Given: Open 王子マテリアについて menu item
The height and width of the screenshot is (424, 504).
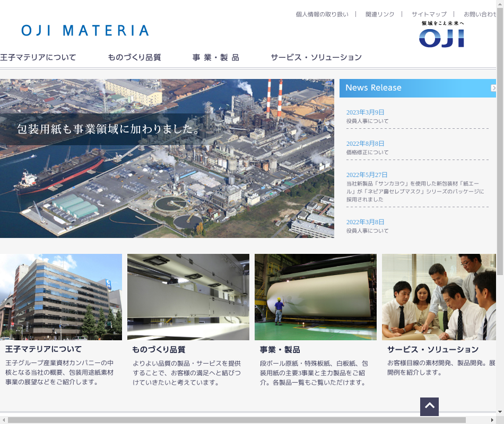Looking at the screenshot, I should [x=38, y=57].
